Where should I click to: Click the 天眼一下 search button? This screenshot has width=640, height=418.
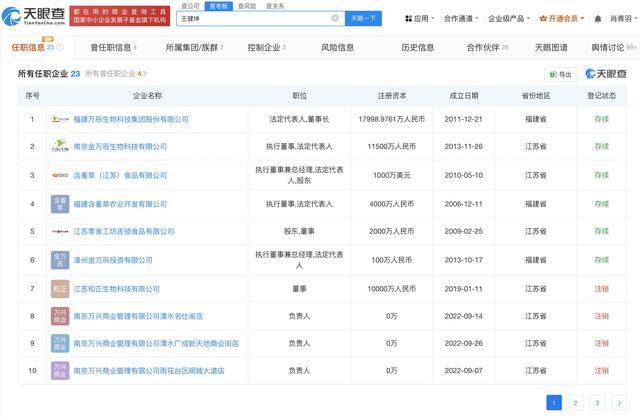363,18
